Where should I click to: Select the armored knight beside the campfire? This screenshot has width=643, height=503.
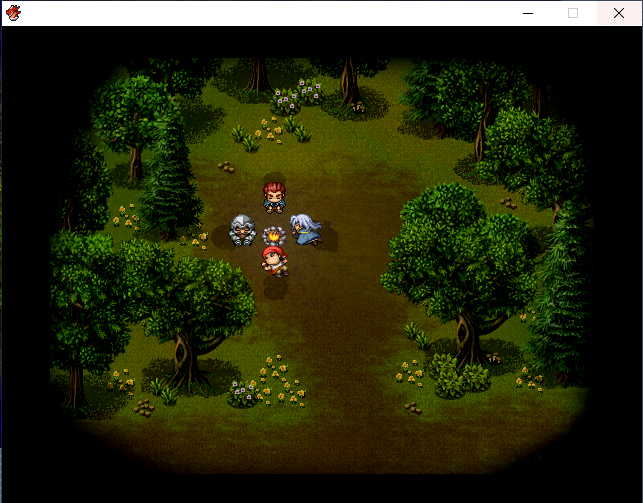pyautogui.click(x=242, y=230)
